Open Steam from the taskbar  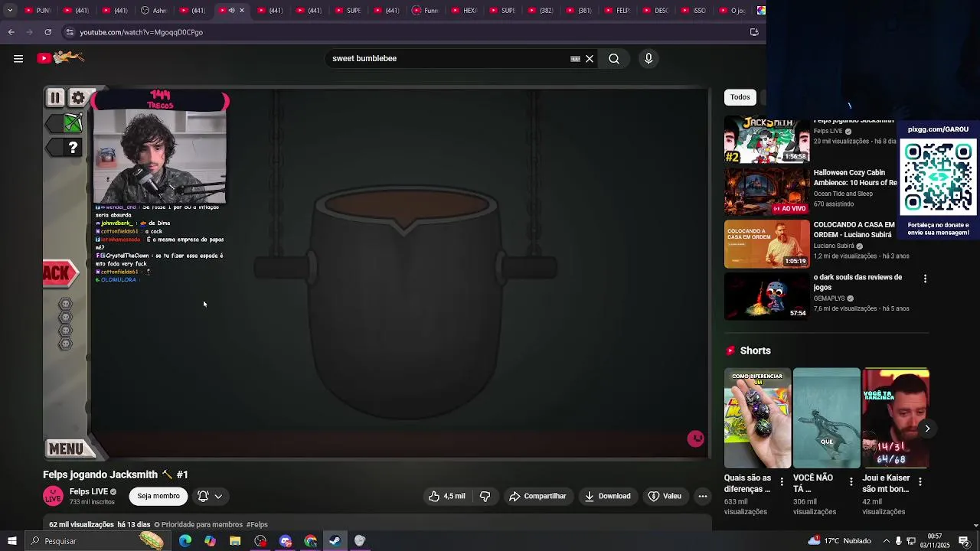[335, 541]
